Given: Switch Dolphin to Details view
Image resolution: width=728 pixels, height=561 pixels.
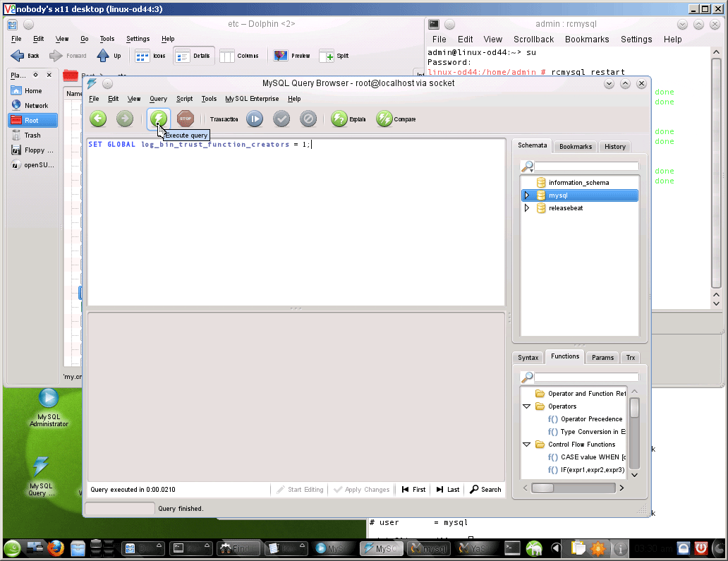Looking at the screenshot, I should tap(193, 56).
